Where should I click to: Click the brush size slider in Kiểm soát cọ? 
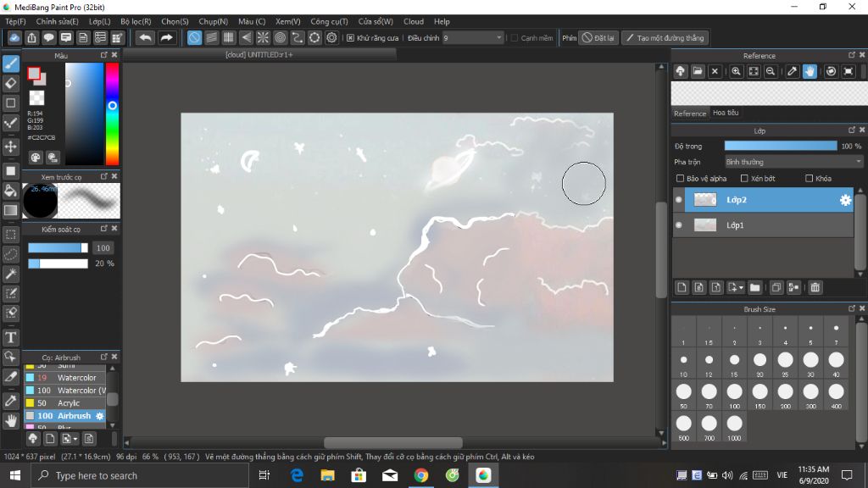click(58, 248)
